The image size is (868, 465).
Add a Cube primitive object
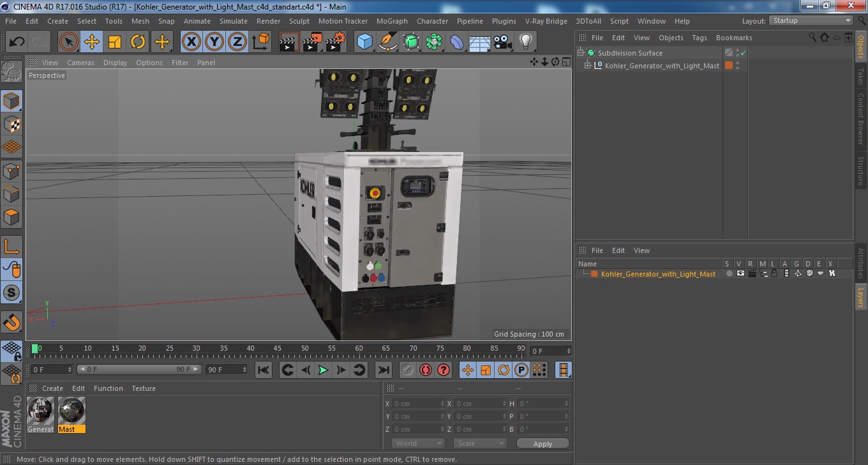pos(364,42)
